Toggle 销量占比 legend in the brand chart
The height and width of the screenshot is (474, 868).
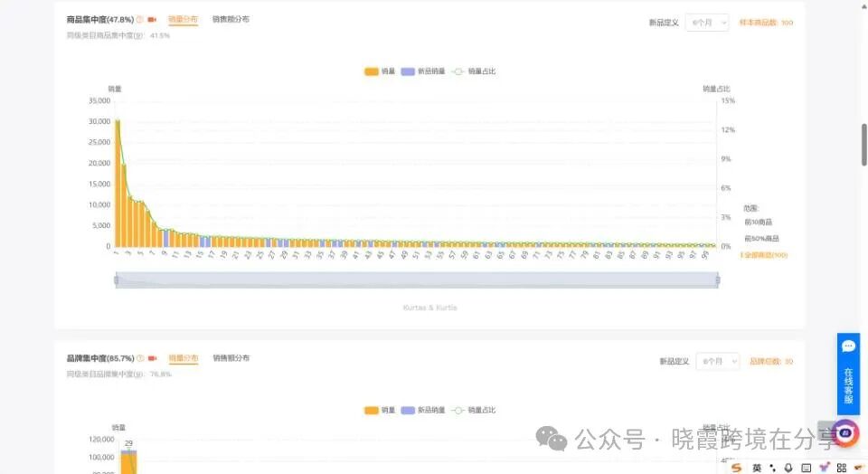(x=474, y=411)
